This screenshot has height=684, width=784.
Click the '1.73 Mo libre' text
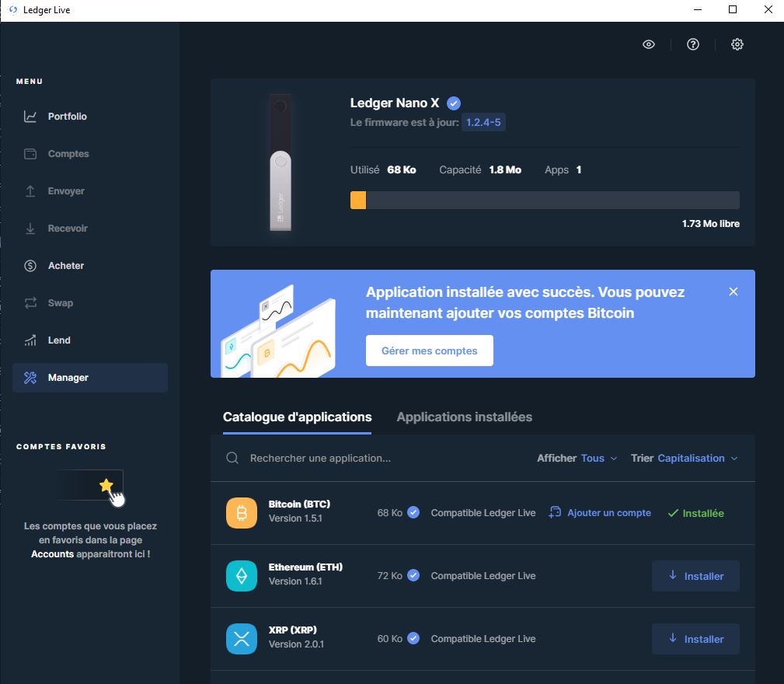(x=710, y=224)
